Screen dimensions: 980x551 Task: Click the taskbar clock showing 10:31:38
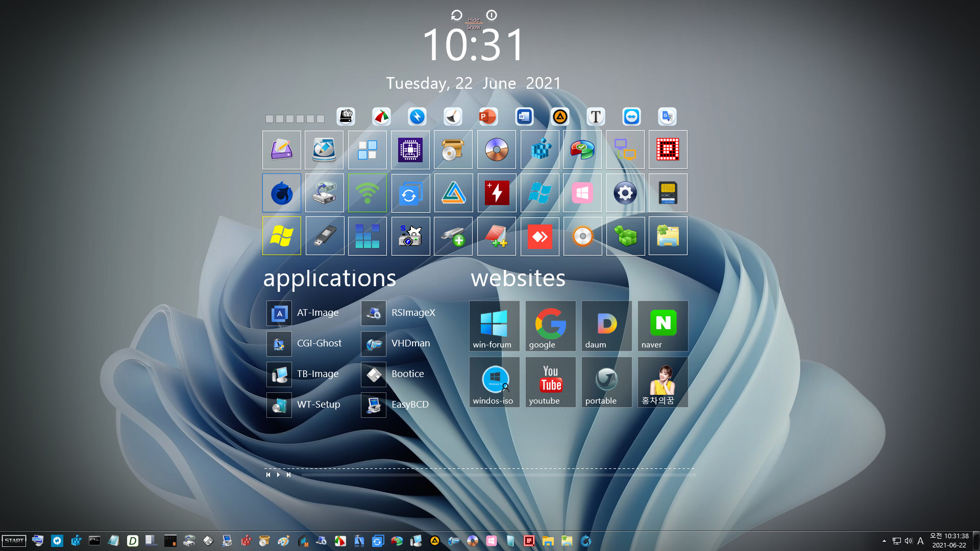(x=949, y=540)
